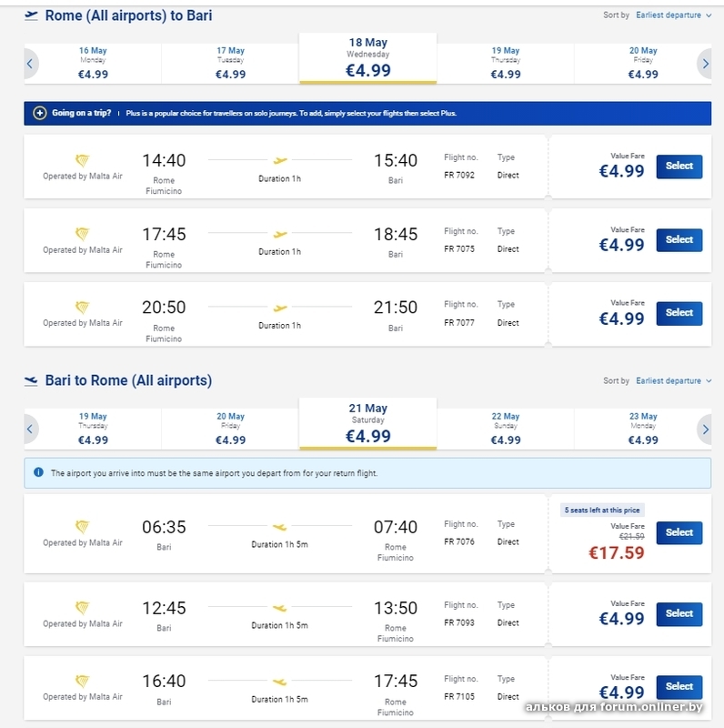Click Ryanair harp logo on 14:40 flight
Screen dimensions: 724x728
coord(83,159)
